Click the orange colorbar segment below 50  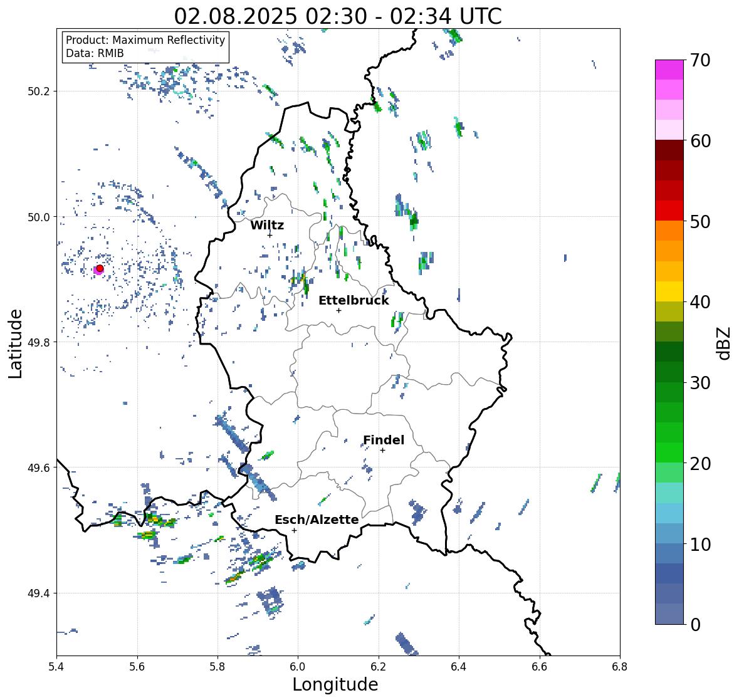(669, 231)
